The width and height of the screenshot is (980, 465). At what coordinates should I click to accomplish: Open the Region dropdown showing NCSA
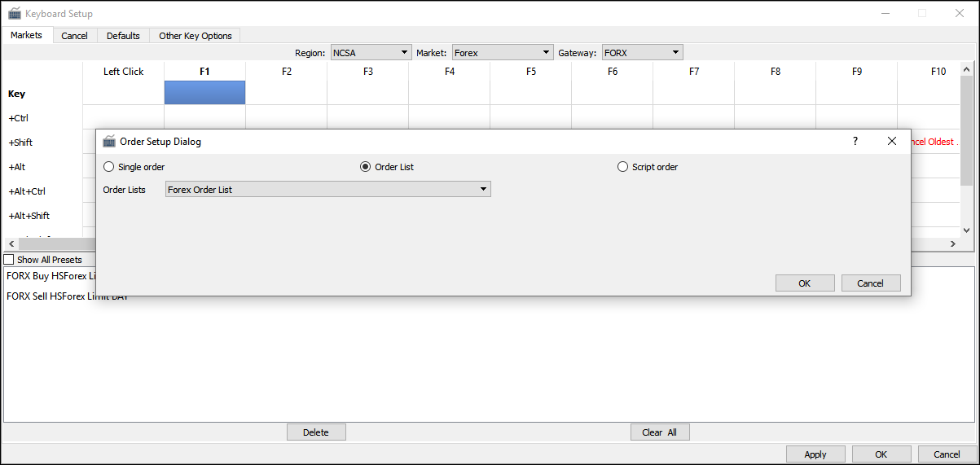pyautogui.click(x=371, y=53)
